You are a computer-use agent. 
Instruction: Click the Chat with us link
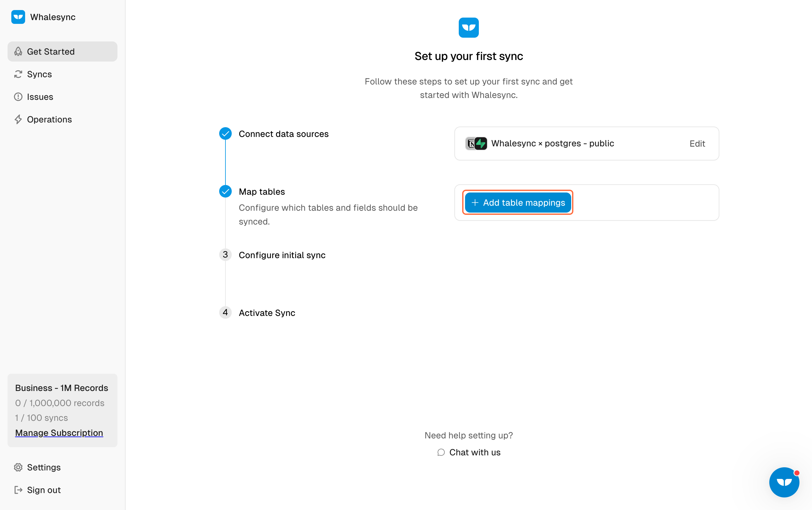point(474,452)
